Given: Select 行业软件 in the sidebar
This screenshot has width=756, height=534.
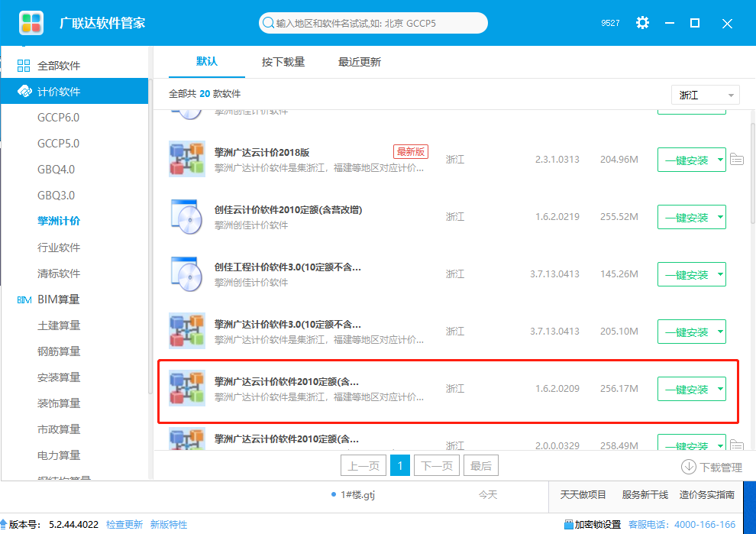Looking at the screenshot, I should [x=59, y=248].
